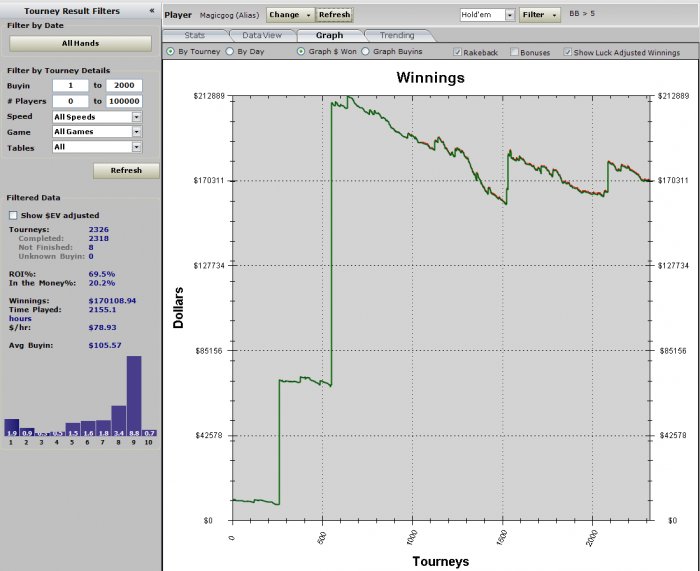Screen dimensions: 700x571
Task: Select the By Day radio button
Action: (x=231, y=51)
